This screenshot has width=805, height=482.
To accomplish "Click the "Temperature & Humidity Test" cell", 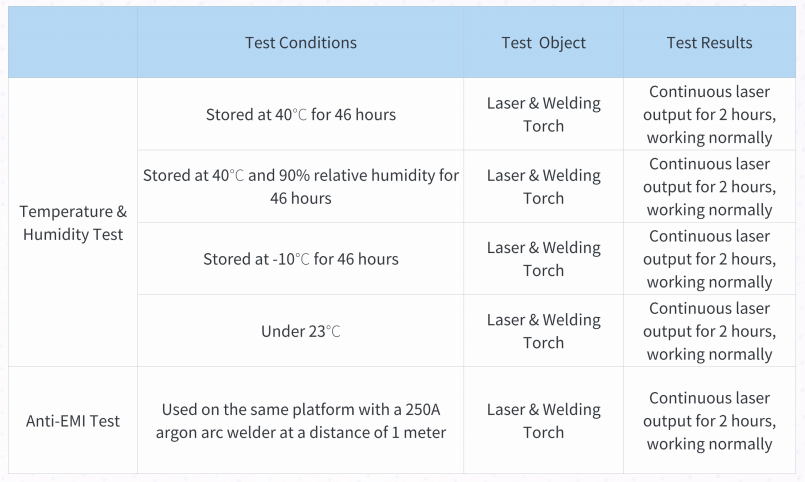I will pyautogui.click(x=73, y=222).
